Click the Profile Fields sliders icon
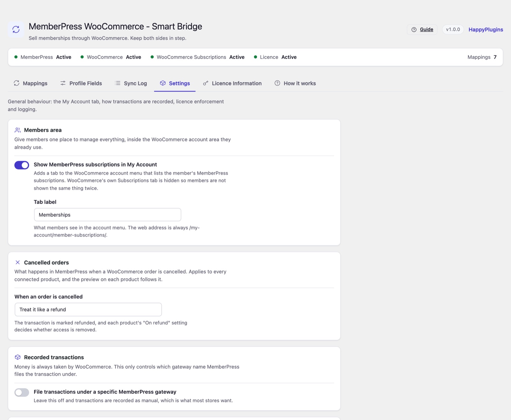 (63, 83)
